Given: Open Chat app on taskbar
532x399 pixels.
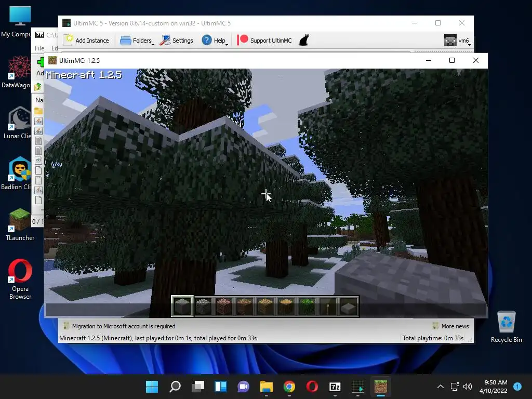Looking at the screenshot, I should 244,387.
